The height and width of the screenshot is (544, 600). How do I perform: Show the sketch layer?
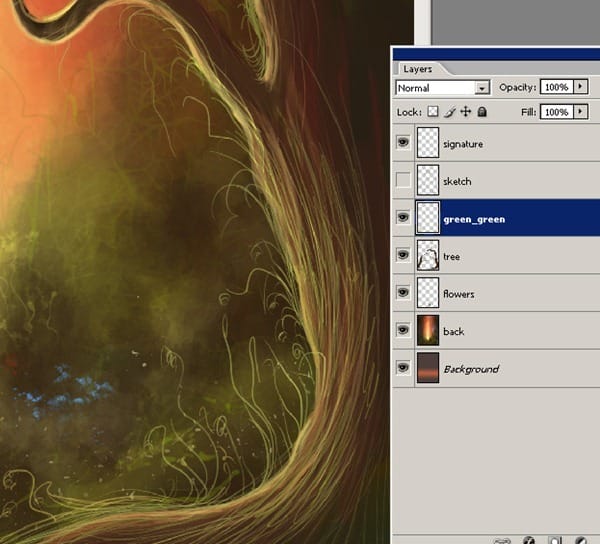pyautogui.click(x=404, y=181)
